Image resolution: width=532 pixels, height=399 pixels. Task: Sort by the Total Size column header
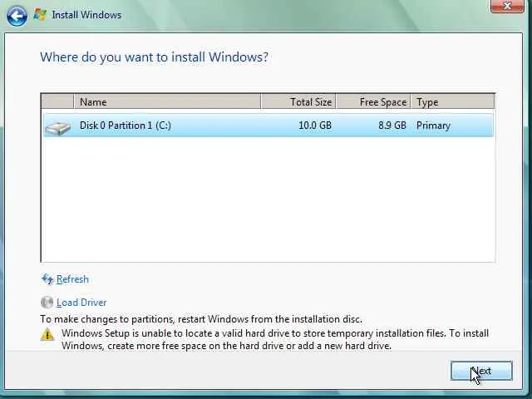[298, 101]
